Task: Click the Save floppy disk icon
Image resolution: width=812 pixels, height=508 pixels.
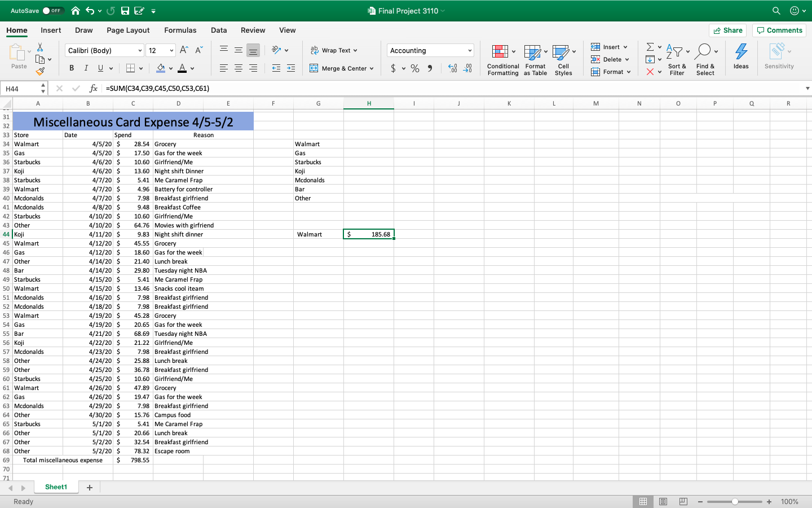Action: pos(125,11)
